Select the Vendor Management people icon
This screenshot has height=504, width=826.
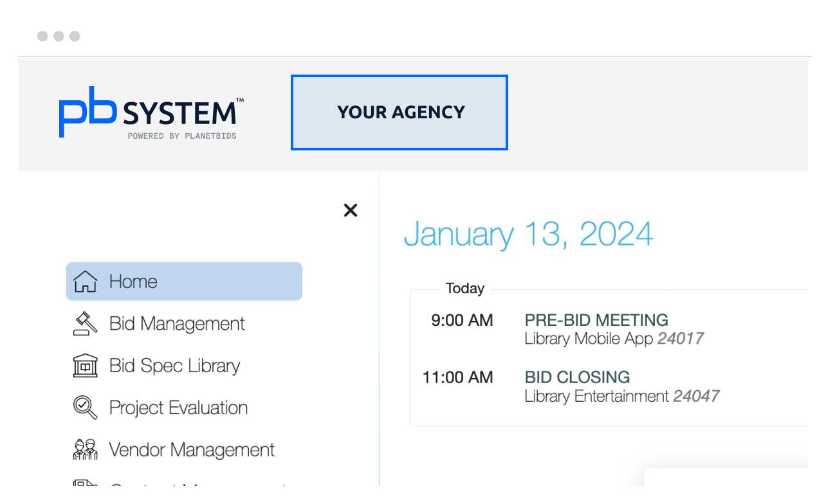pos(84,449)
